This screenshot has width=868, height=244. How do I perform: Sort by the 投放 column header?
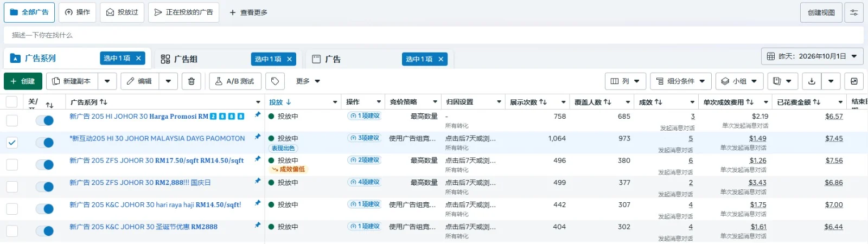pyautogui.click(x=280, y=102)
